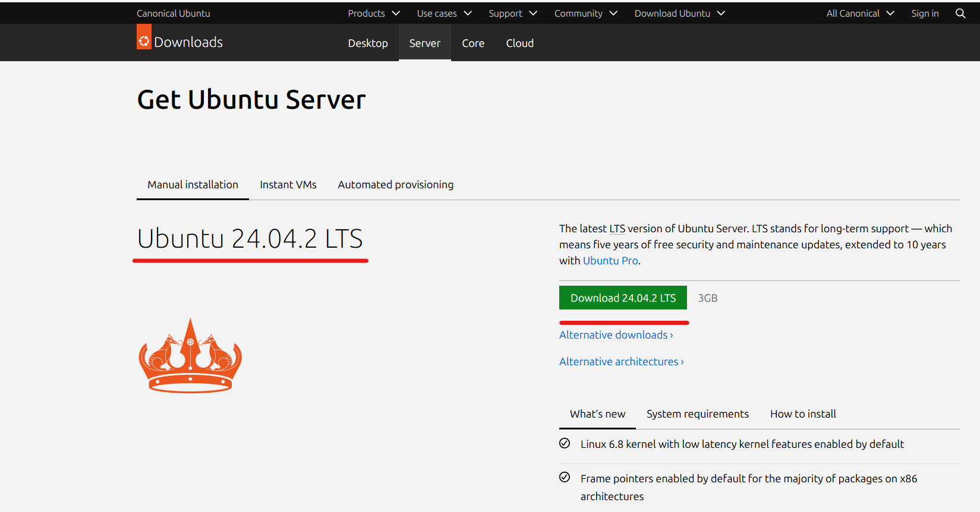
Task: Click the orange crown mascot image
Action: coord(190,355)
